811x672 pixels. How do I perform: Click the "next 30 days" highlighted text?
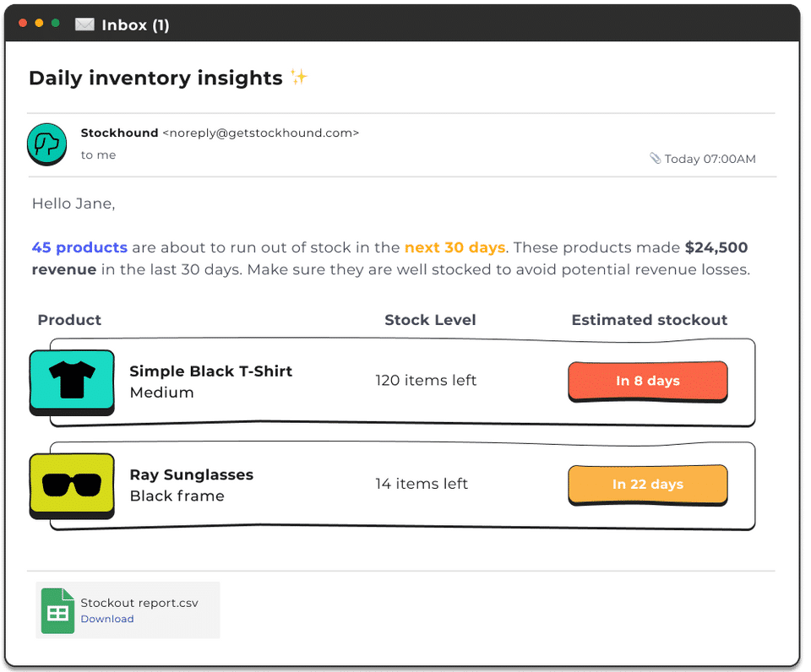454,248
